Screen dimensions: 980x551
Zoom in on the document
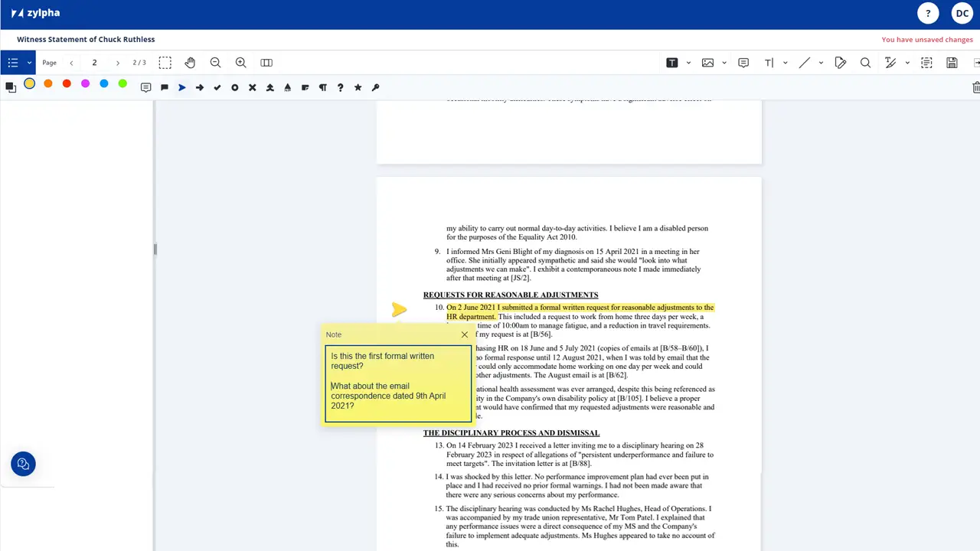240,63
